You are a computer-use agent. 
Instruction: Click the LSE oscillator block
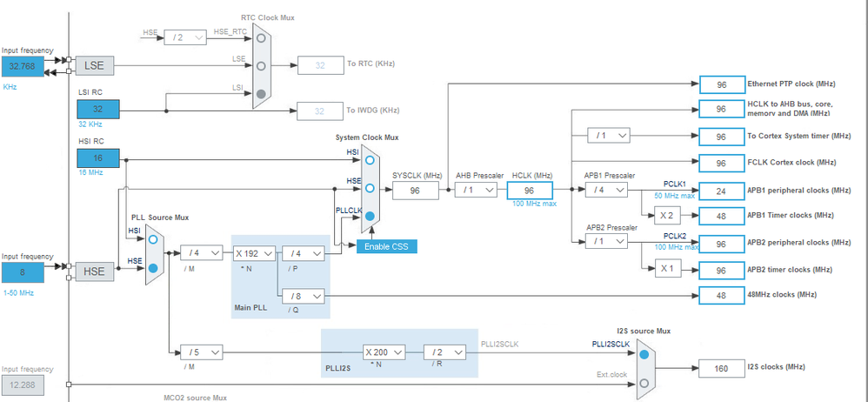(x=94, y=66)
